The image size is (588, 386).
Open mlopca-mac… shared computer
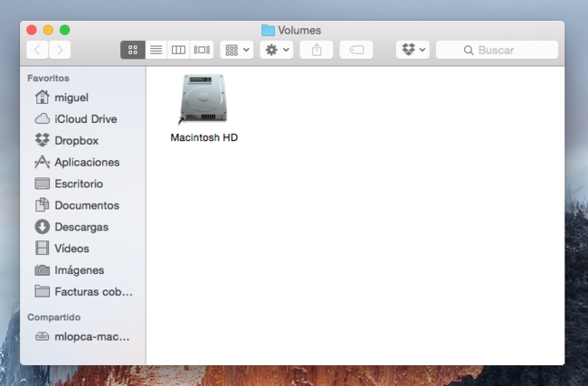click(x=82, y=336)
